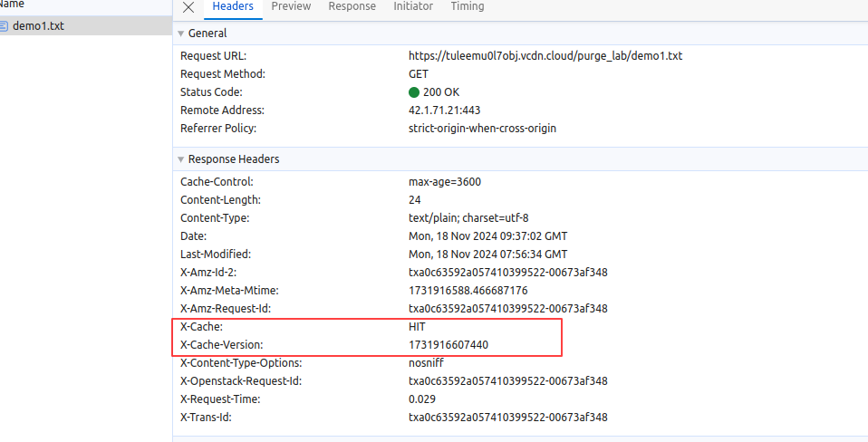Click the X-Cache-Version value 1731916607440
This screenshot has width=868, height=442.
tap(448, 345)
